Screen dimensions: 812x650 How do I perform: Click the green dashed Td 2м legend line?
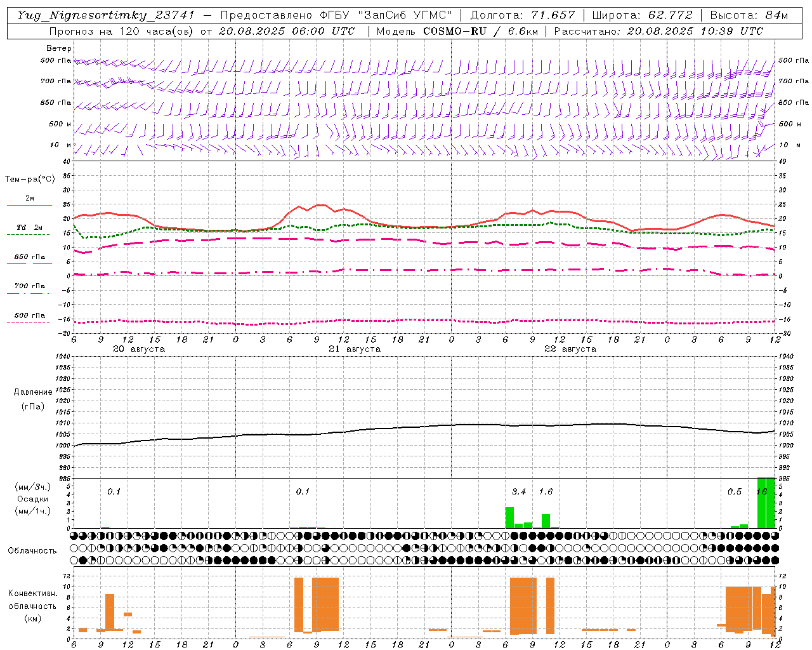[28, 234]
